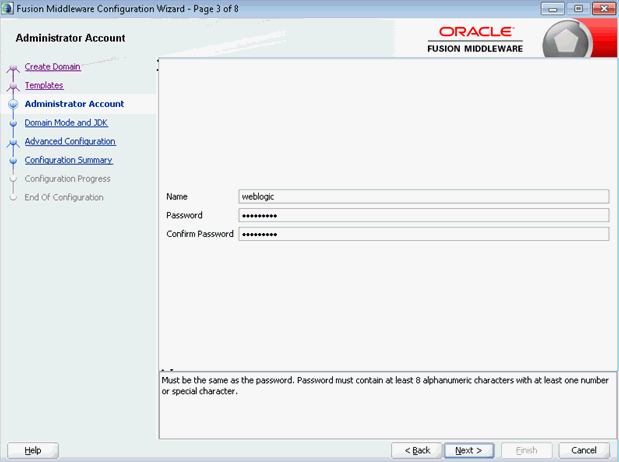Click the Help button
This screenshot has height=462, width=619.
pos(33,450)
